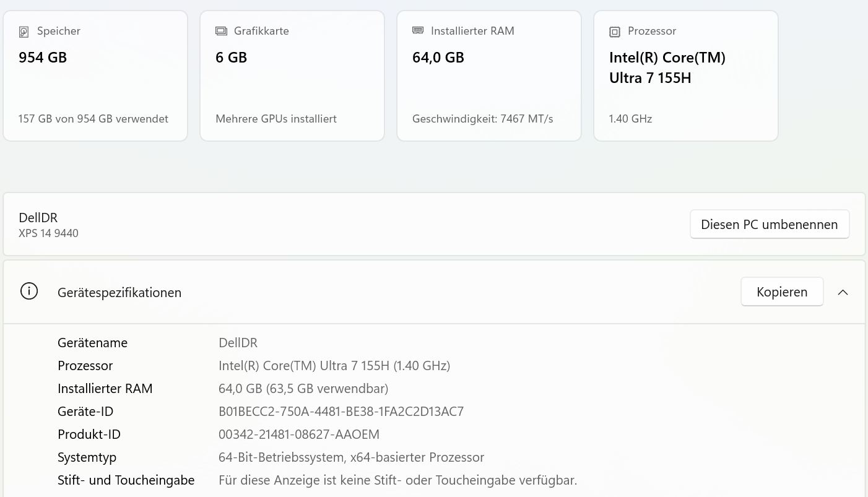Open the Grafikkarte 6 GB card
868x497 pixels.
pyautogui.click(x=292, y=76)
